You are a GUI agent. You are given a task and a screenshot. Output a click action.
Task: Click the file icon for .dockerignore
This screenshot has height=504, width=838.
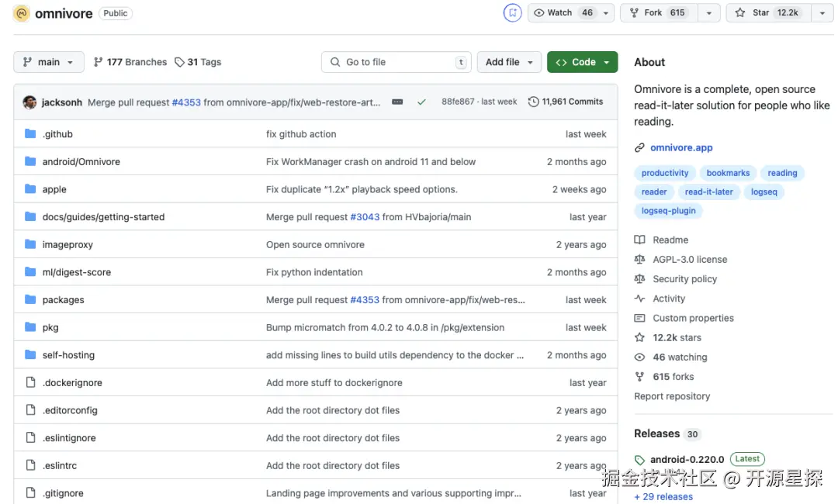click(30, 382)
